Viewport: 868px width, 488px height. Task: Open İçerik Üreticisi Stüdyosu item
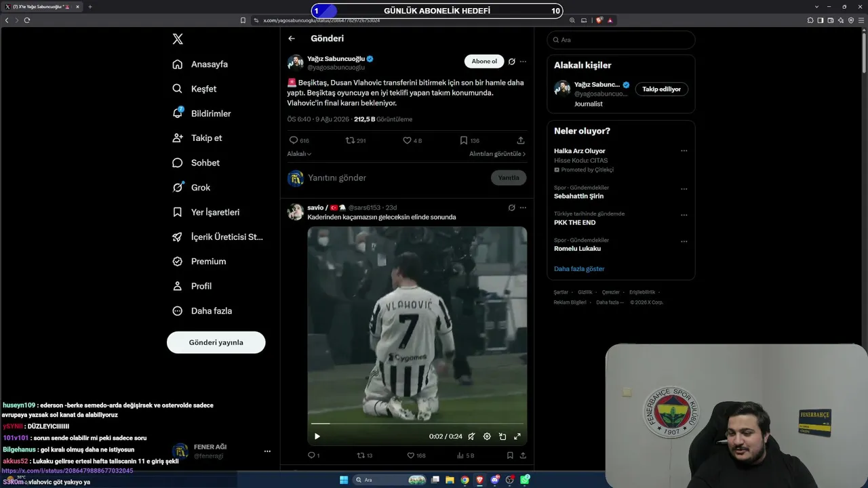(218, 237)
